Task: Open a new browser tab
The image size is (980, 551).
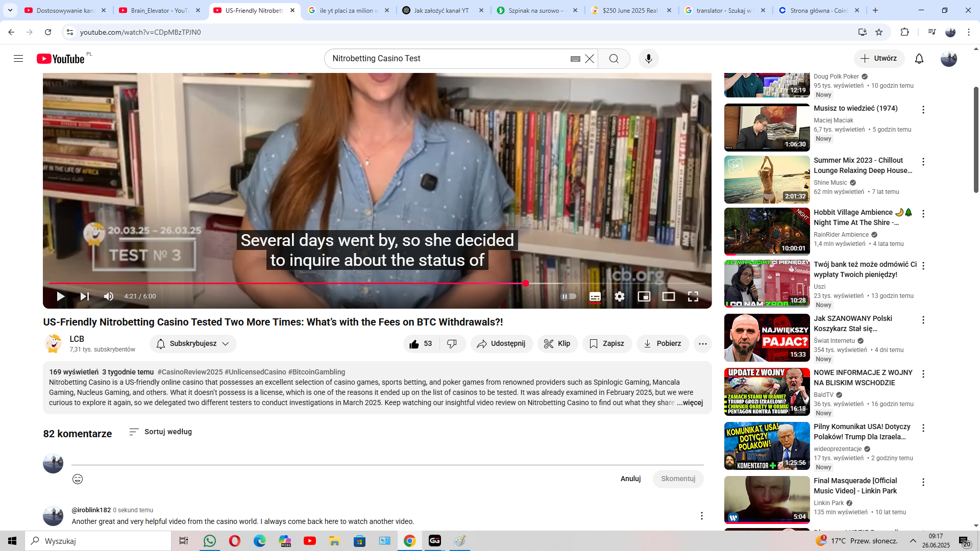Action: pyautogui.click(x=875, y=10)
